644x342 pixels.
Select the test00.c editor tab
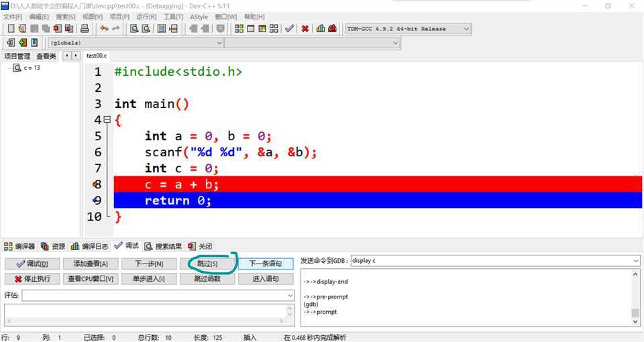tap(97, 56)
